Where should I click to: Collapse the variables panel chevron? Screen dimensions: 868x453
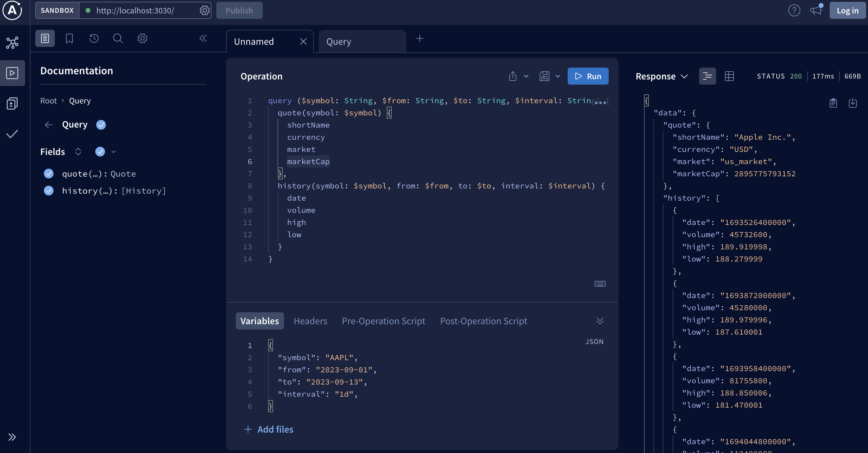coord(600,321)
